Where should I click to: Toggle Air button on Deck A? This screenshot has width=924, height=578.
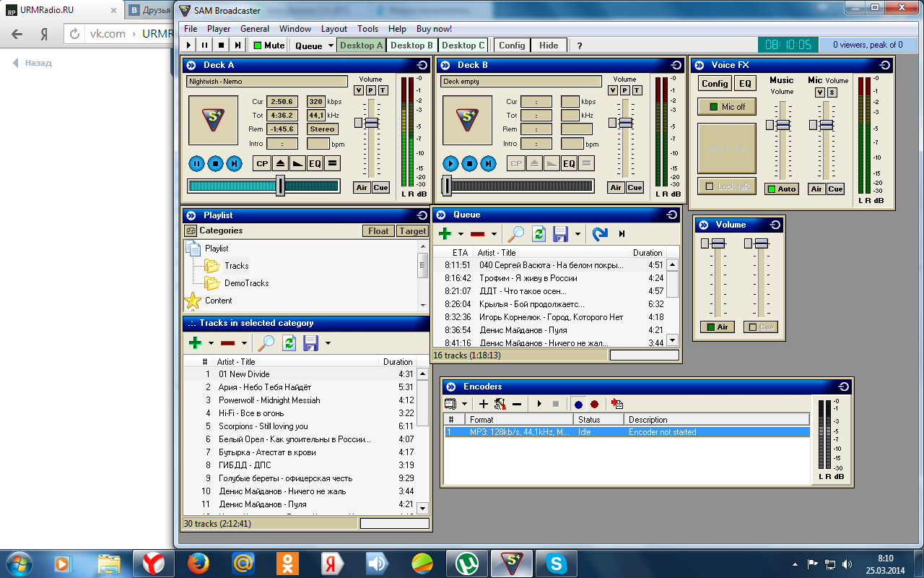pos(362,187)
